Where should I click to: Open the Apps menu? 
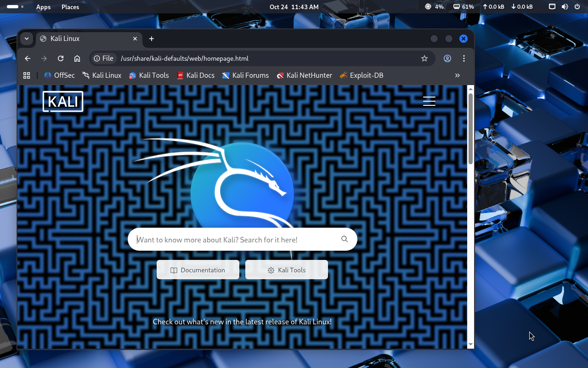click(x=43, y=7)
